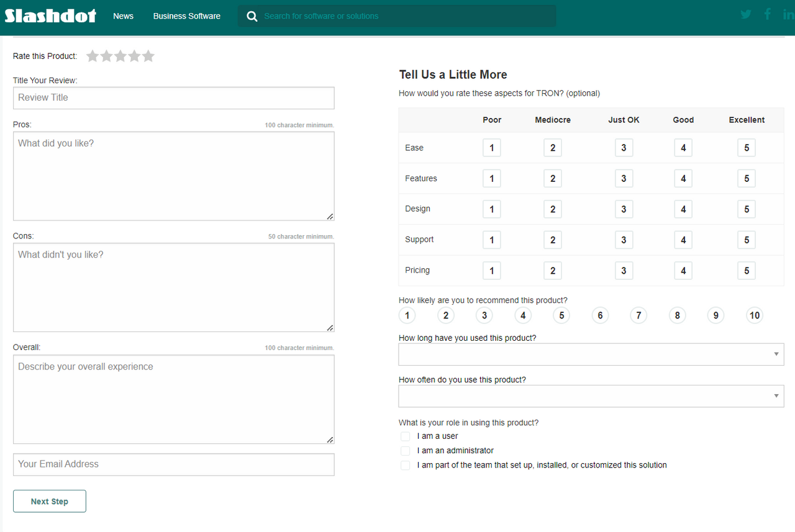
Task: Click the Slashdot logo
Action: point(51,16)
